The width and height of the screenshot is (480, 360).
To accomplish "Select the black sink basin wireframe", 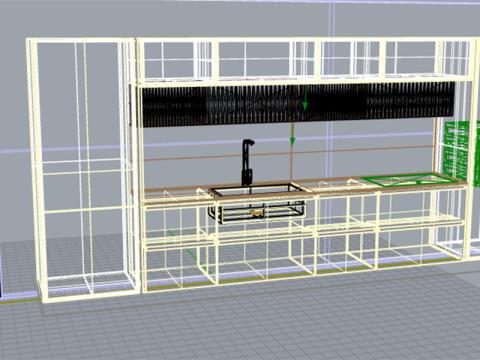I will [257, 203].
